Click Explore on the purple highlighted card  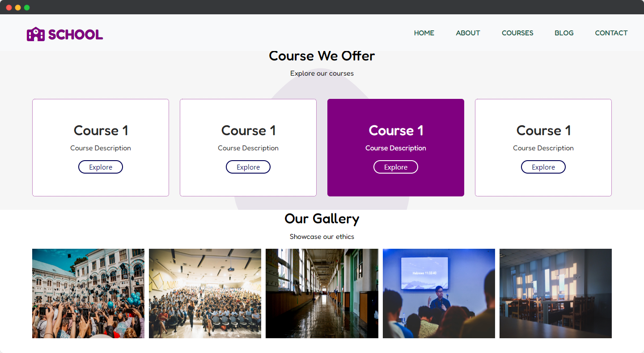coord(396,167)
